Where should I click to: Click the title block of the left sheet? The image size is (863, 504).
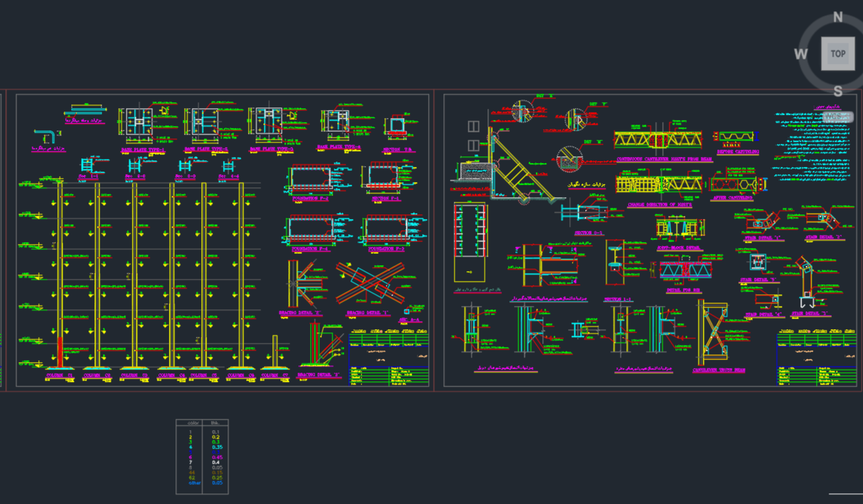tap(388, 360)
